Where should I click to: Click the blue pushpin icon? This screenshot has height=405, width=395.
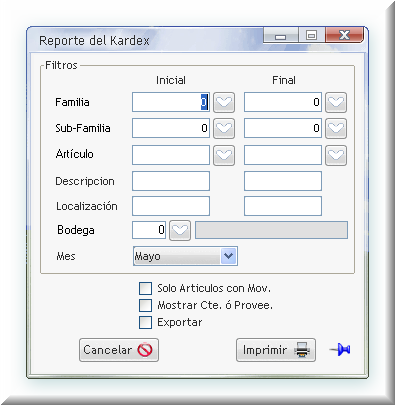click(x=340, y=350)
